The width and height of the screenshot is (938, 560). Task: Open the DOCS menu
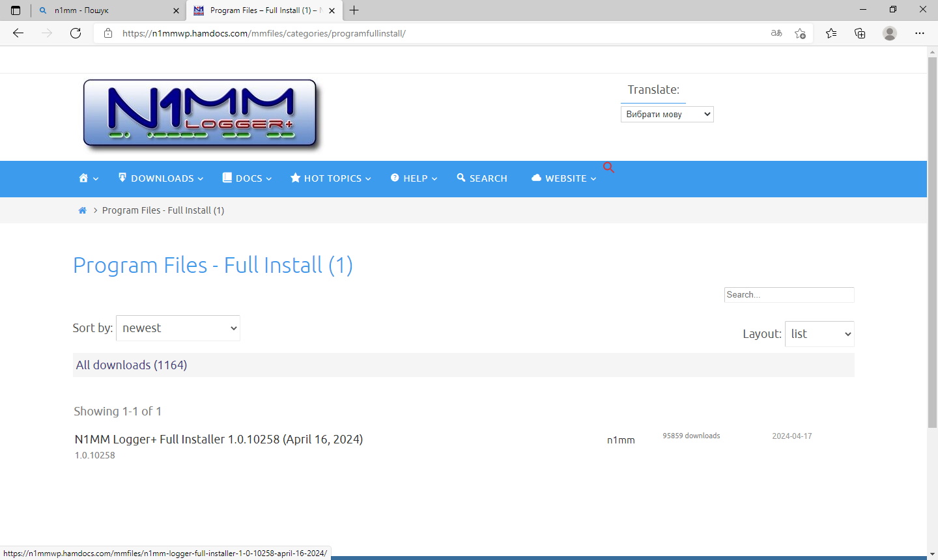click(x=249, y=178)
